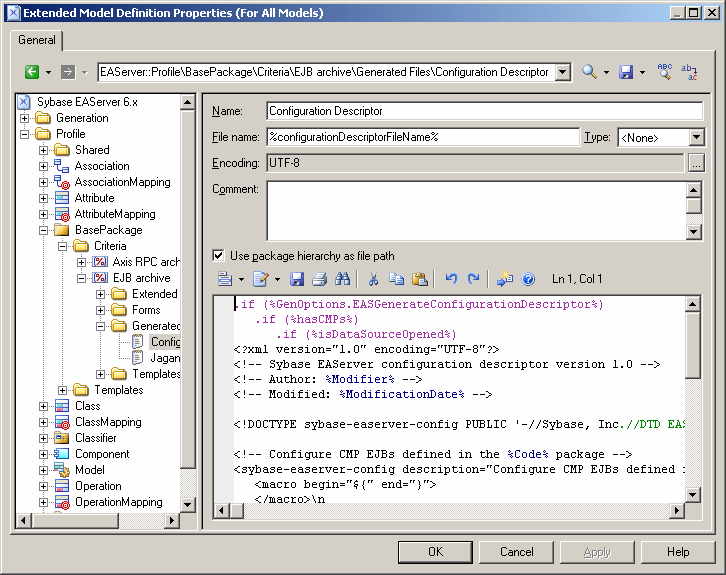Open the editor menu icon in code toolbar
The image size is (726, 575).
pyautogui.click(x=225, y=279)
